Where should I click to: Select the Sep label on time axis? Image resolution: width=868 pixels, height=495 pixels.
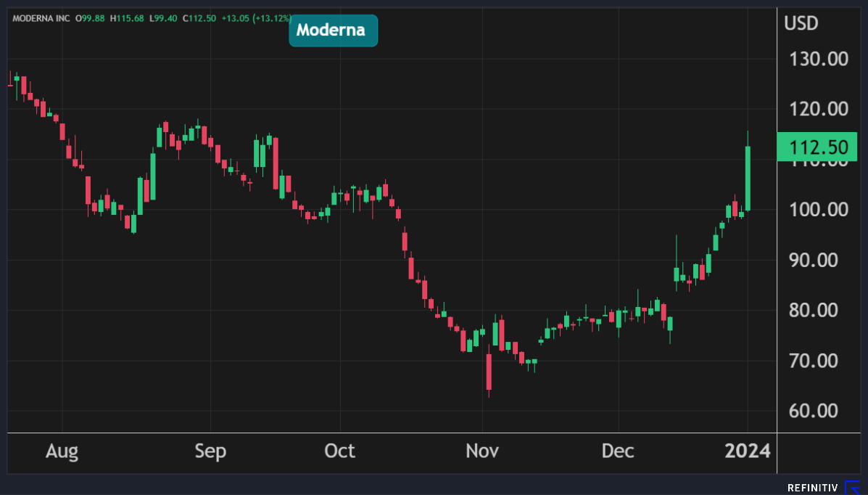210,451
